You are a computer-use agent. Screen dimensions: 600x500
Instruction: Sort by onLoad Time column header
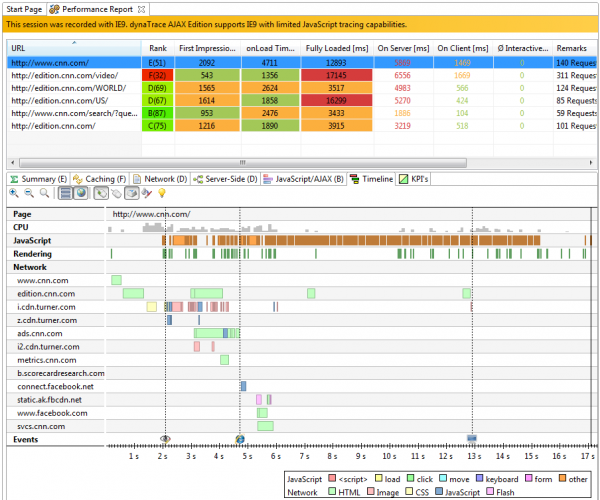[x=271, y=48]
